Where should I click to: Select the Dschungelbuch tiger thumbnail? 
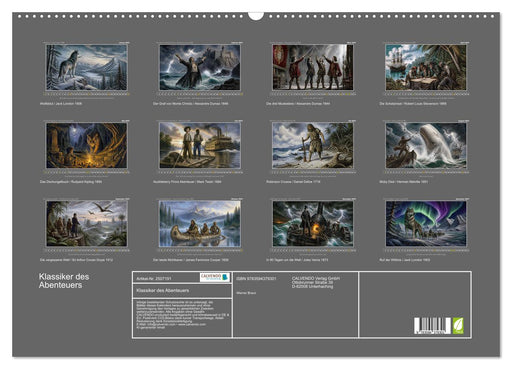(86, 146)
